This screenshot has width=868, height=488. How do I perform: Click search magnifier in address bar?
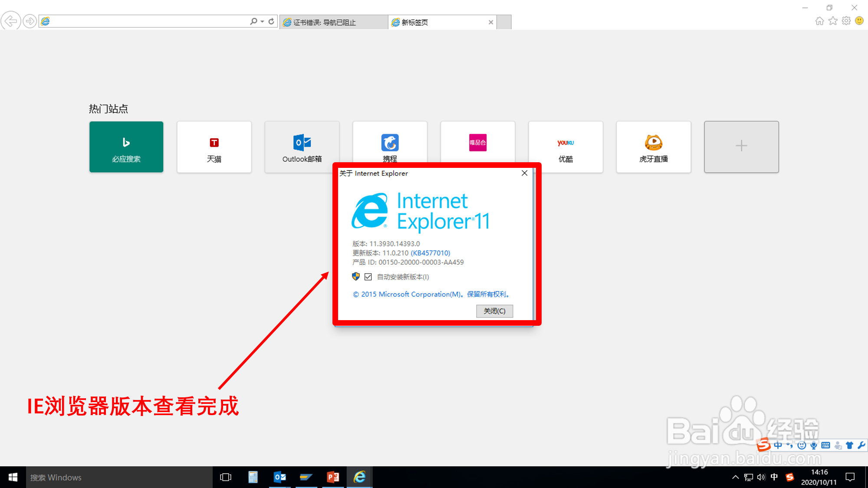[x=253, y=21]
